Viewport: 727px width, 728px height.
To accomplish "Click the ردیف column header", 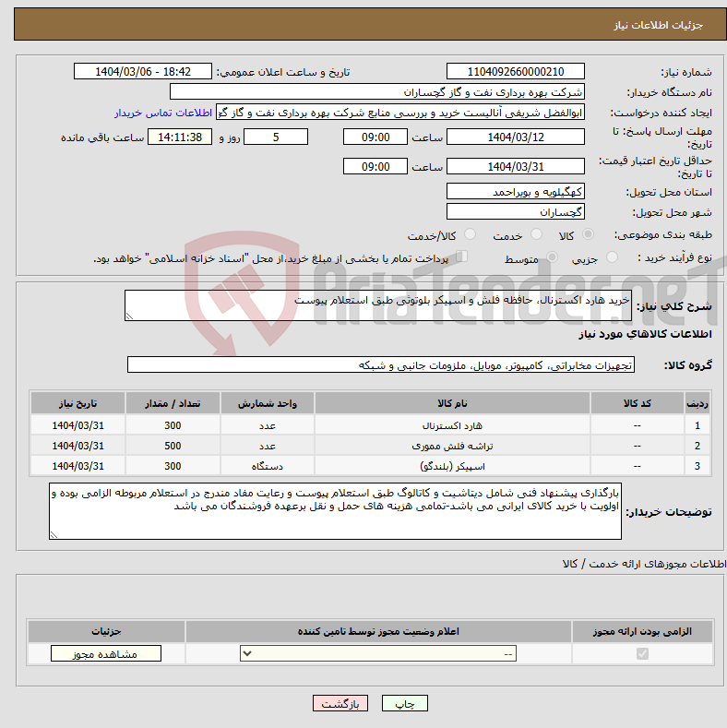I will 697,403.
